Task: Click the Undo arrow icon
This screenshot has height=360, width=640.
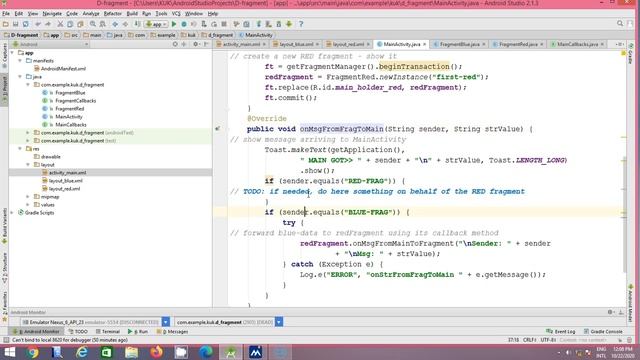Action: point(38,24)
